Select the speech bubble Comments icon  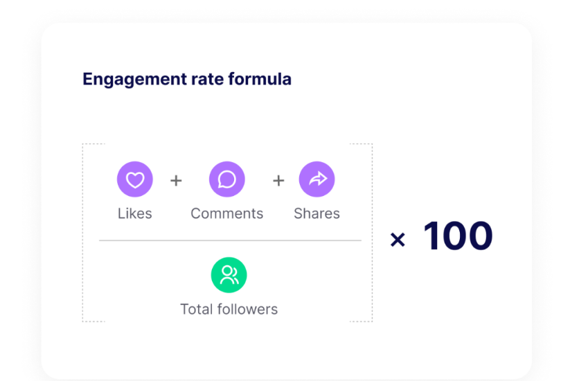(227, 179)
